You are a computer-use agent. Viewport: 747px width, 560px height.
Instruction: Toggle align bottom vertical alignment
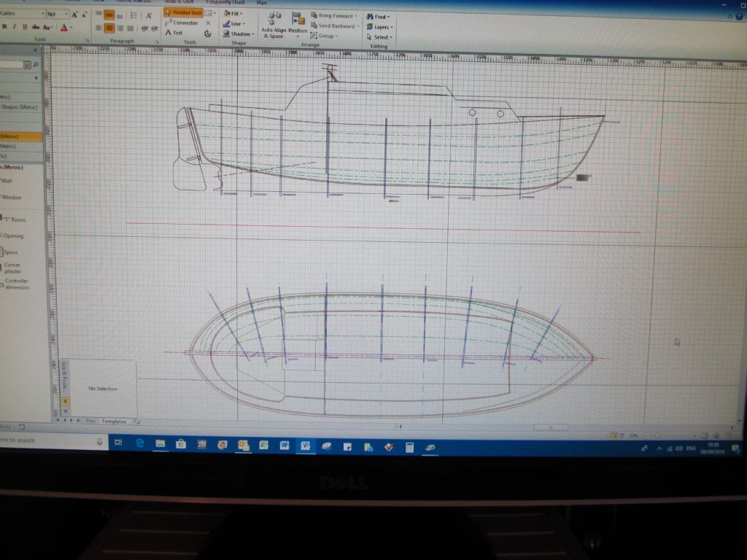[120, 16]
